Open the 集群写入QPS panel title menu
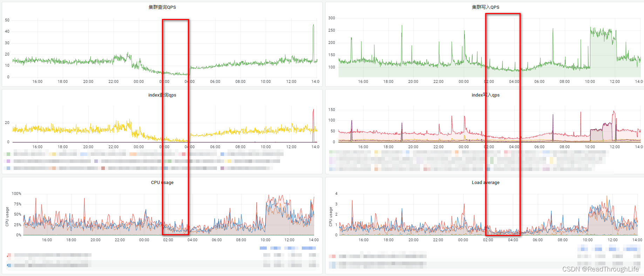Viewport: 644px width, 276px height. point(486,7)
